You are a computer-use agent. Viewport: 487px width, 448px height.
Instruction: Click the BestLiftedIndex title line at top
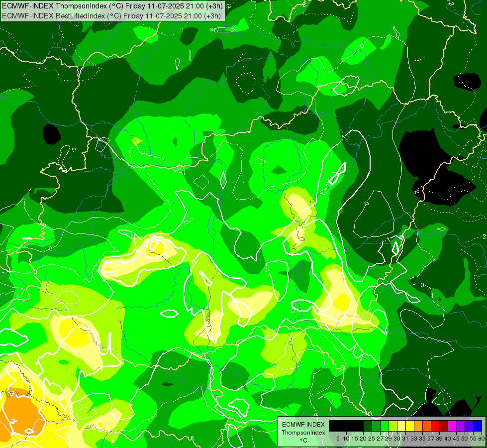(x=111, y=15)
